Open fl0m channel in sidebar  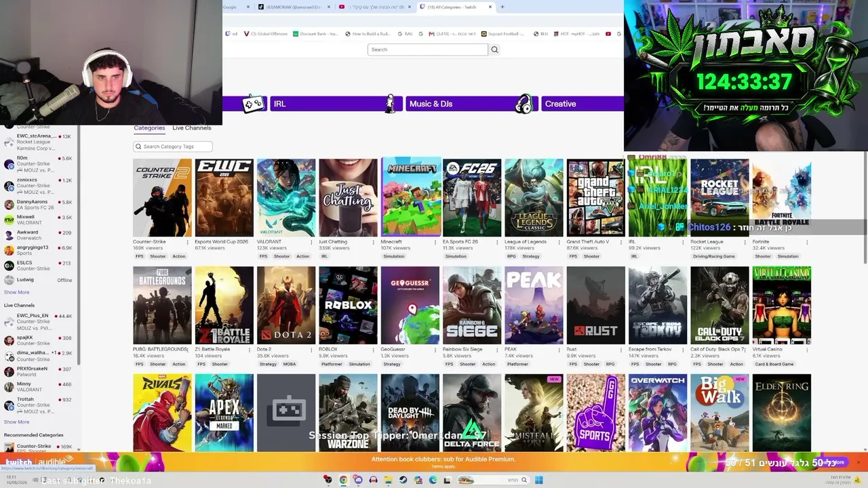coord(38,163)
